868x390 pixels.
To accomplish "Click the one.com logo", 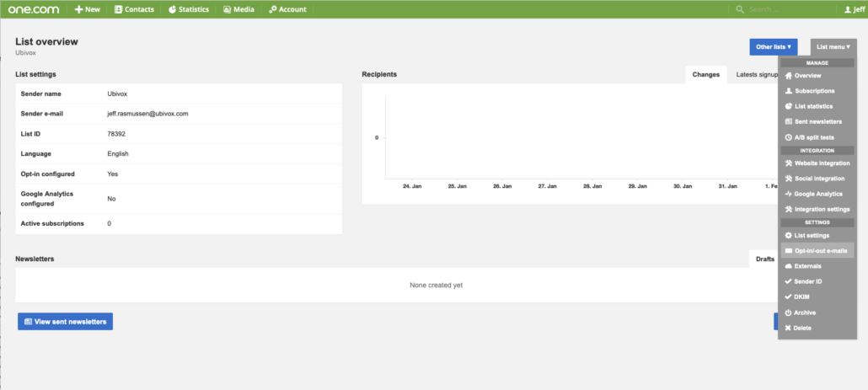I will [x=33, y=9].
